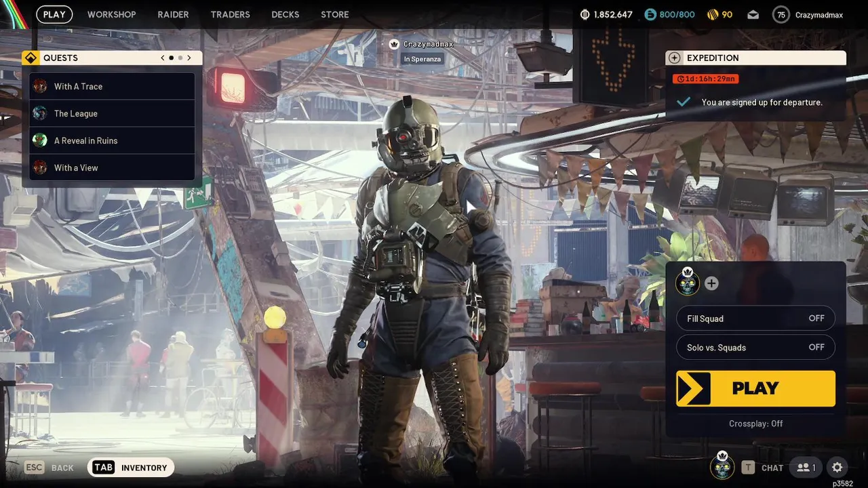Screen dimensions: 868x488
Task: Go to the TRADERS tab
Action: point(230,14)
